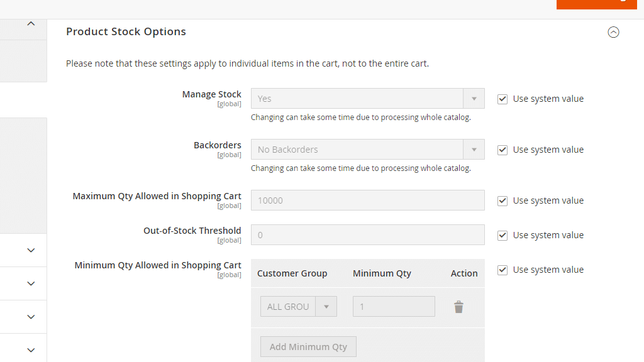Uncheck Use system value for Manage Stock
644x362 pixels.
coord(502,99)
